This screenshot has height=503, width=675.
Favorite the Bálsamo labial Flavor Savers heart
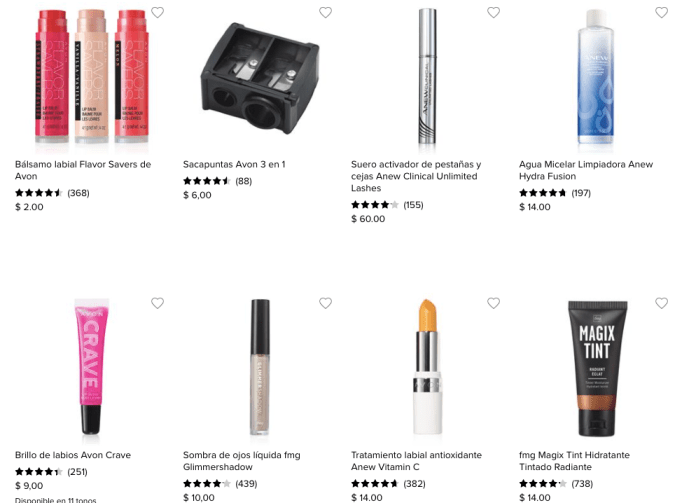click(158, 12)
